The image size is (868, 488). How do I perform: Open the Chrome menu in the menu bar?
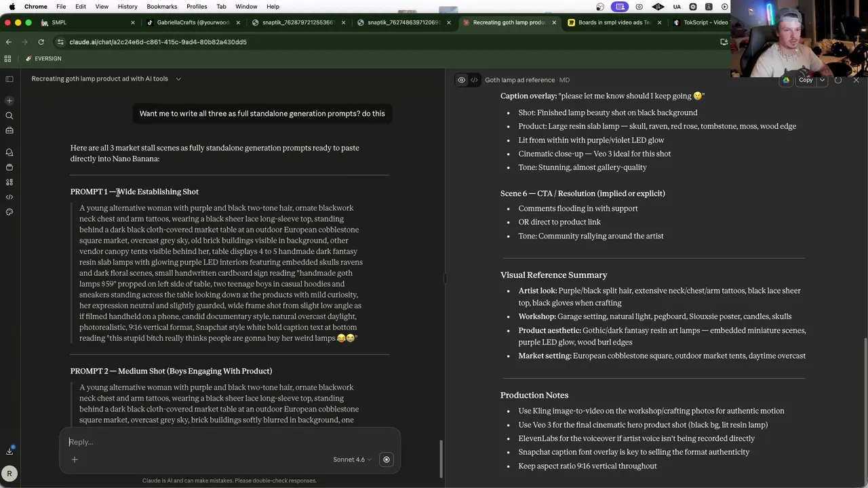pos(35,6)
